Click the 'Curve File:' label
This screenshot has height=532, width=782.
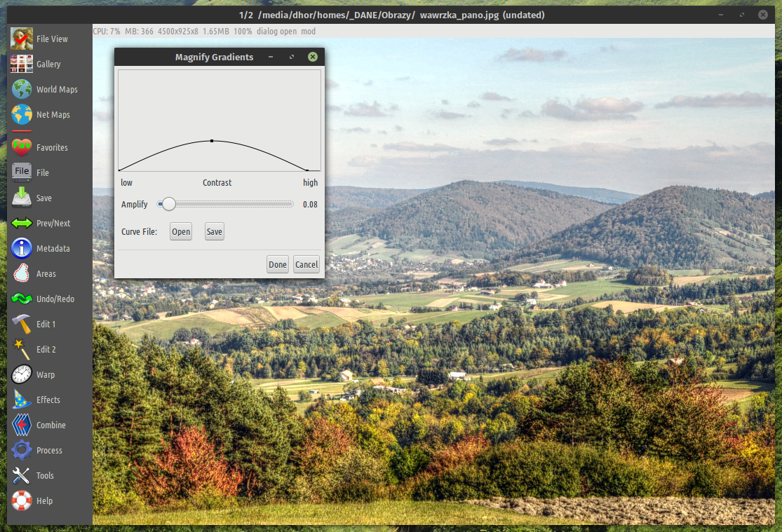pyautogui.click(x=139, y=231)
